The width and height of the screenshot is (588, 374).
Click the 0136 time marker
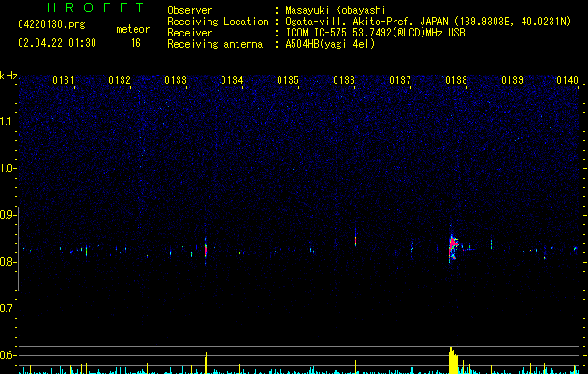coord(344,80)
